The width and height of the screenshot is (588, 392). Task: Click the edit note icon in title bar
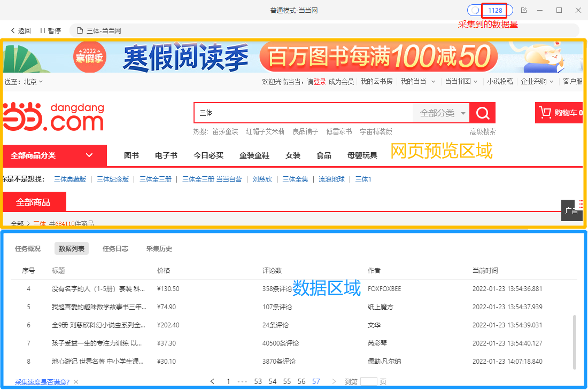(524, 11)
